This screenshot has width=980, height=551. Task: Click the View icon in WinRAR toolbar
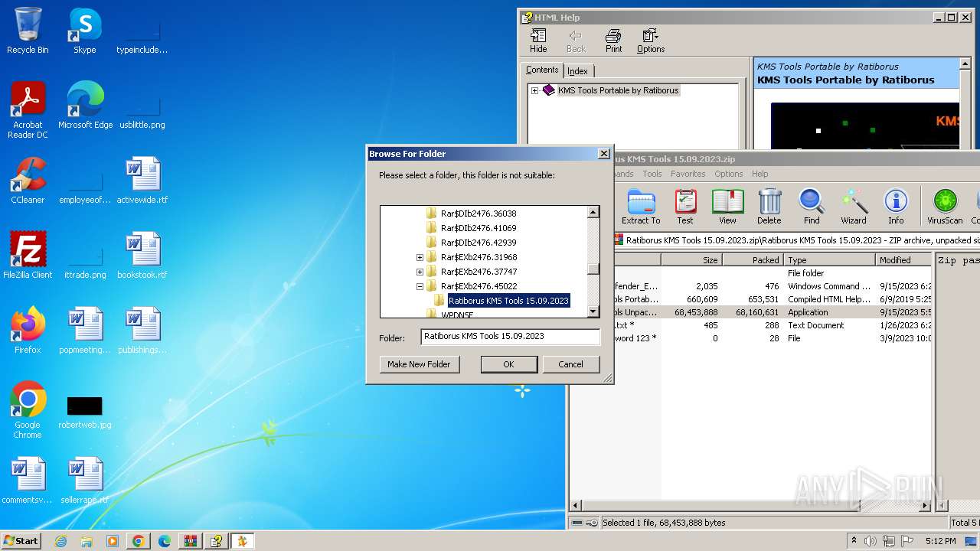coord(727,207)
